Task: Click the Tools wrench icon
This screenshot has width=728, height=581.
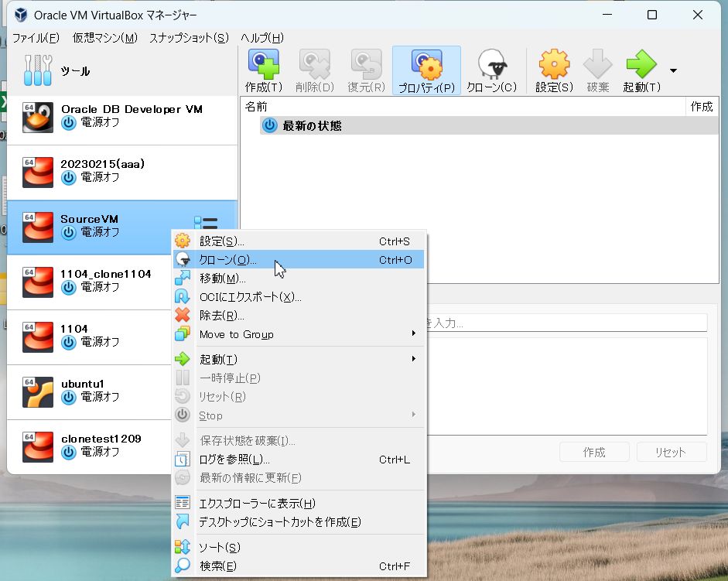Action: 37,71
